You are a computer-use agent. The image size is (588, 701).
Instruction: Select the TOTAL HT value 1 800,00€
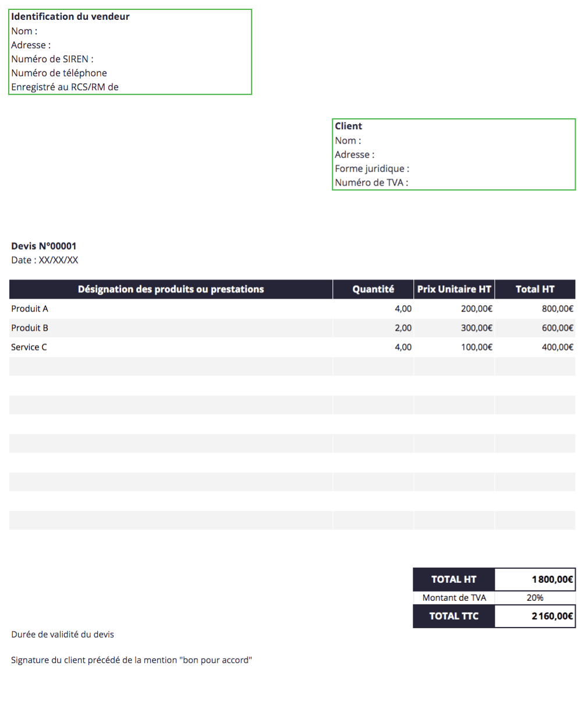pos(535,579)
